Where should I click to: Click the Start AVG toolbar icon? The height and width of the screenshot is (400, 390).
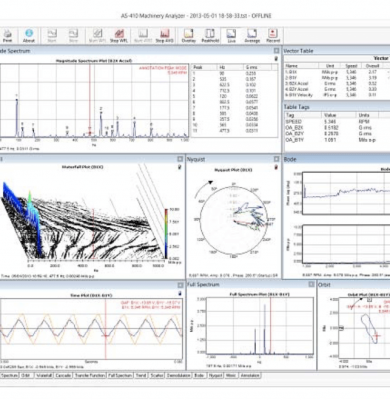pos(143,36)
